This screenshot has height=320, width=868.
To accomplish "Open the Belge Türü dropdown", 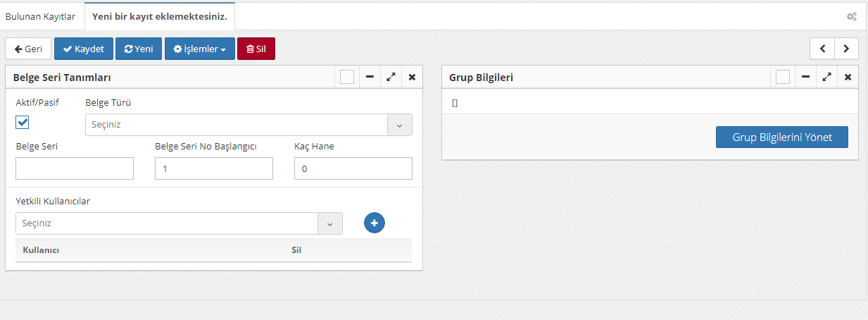I will click(x=248, y=125).
